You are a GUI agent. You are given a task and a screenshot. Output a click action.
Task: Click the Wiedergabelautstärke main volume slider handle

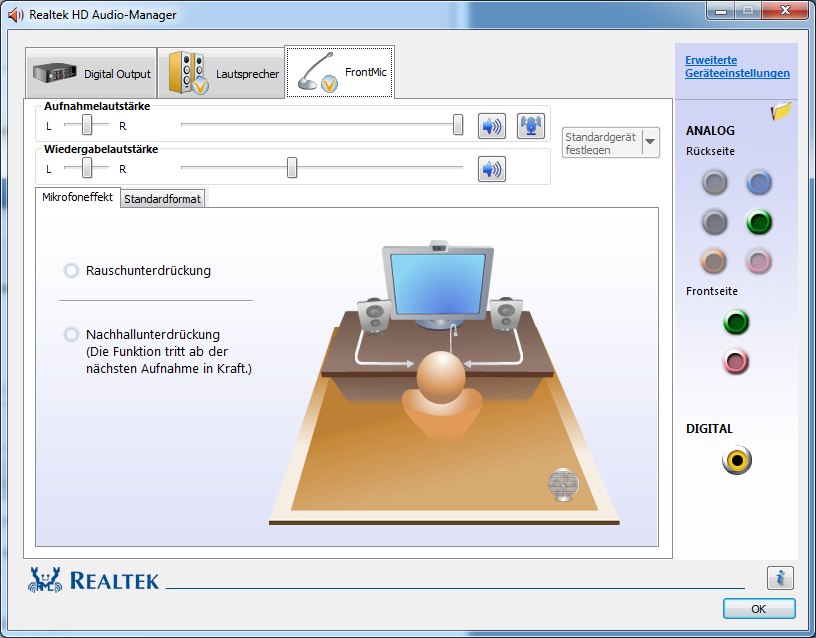coord(292,168)
